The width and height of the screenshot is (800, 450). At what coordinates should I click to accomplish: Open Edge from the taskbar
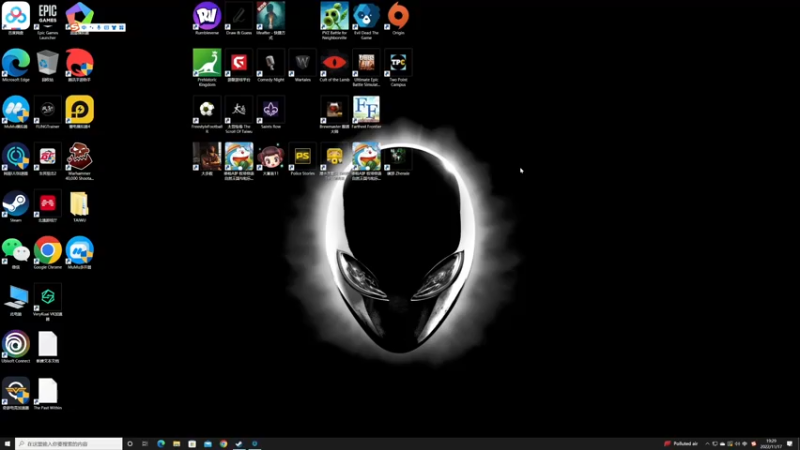pos(161,444)
